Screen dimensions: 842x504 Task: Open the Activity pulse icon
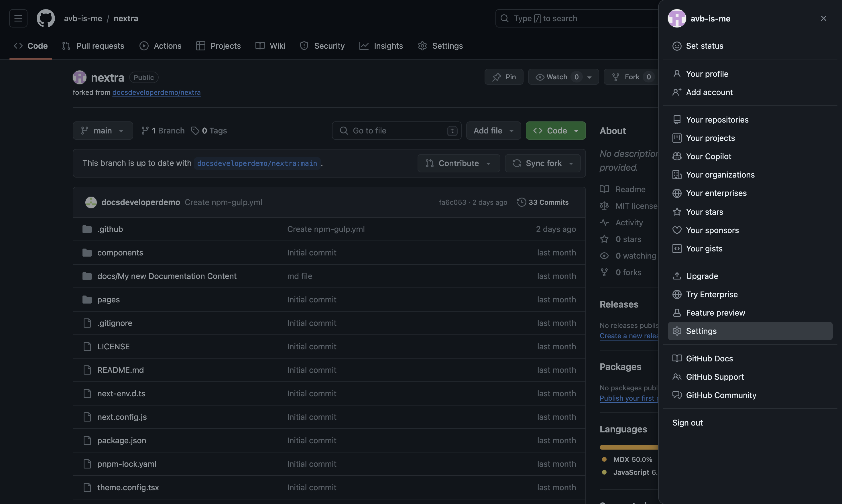pos(605,223)
